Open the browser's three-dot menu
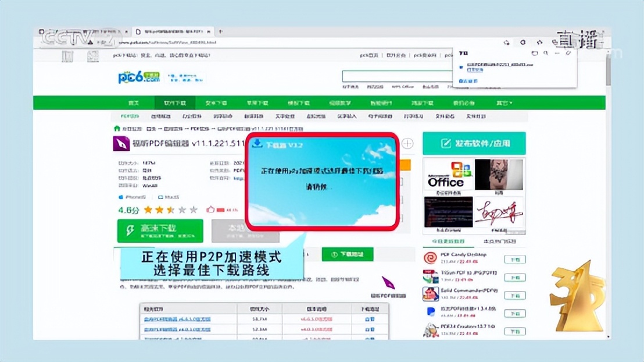644x362 pixels. click(x=573, y=42)
